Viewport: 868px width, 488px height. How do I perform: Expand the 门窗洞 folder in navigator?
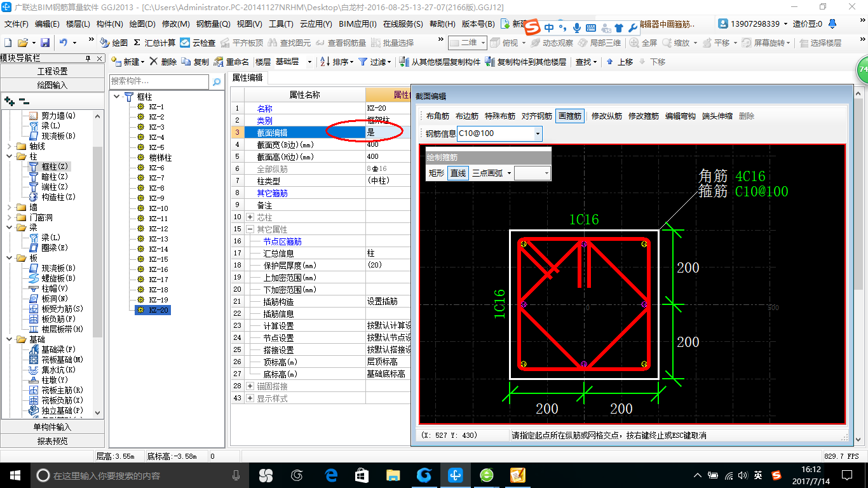[x=9, y=217]
